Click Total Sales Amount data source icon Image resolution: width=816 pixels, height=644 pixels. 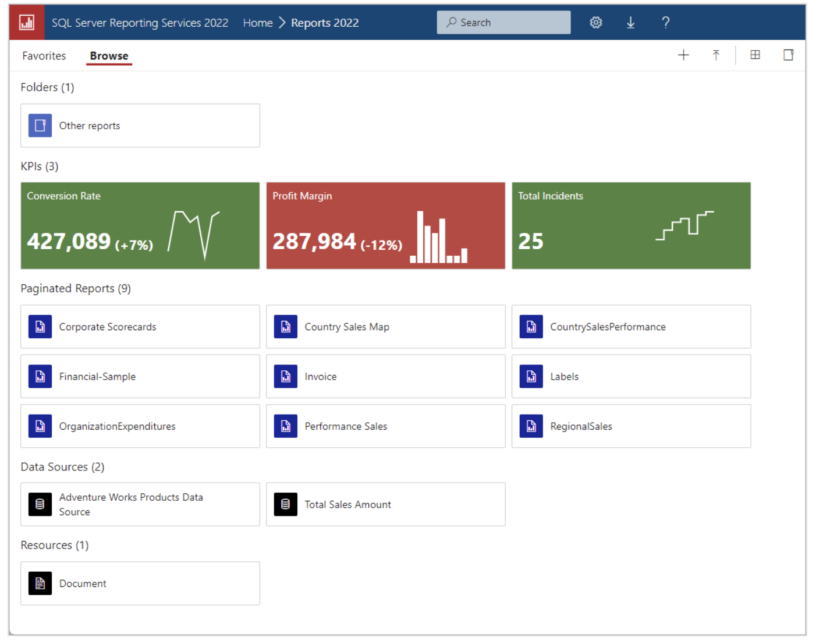286,504
